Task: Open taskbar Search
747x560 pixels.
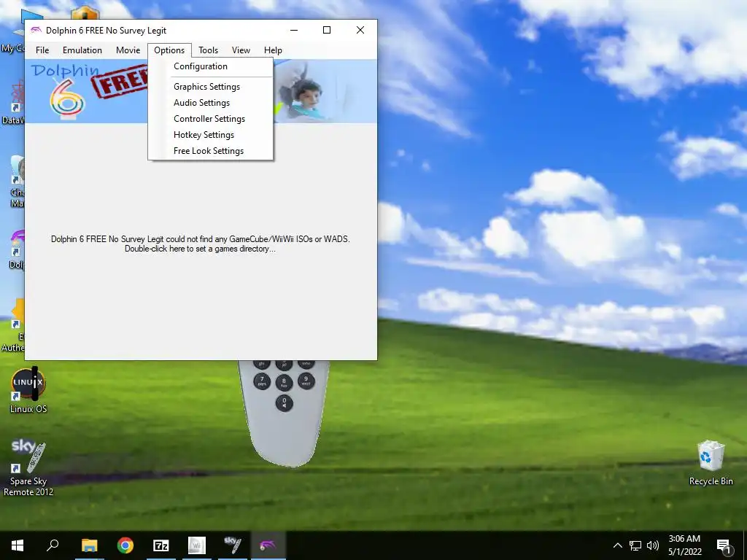Action: coord(53,545)
